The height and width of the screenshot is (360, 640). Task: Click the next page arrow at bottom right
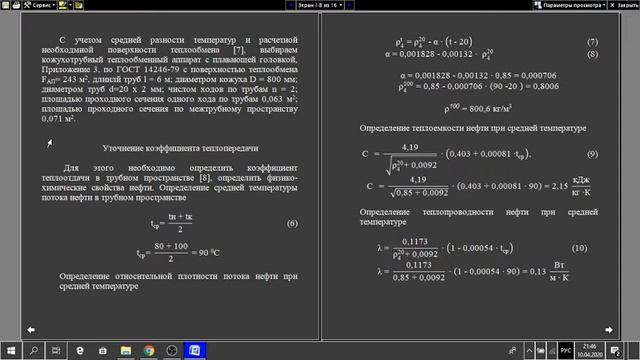[x=609, y=329]
